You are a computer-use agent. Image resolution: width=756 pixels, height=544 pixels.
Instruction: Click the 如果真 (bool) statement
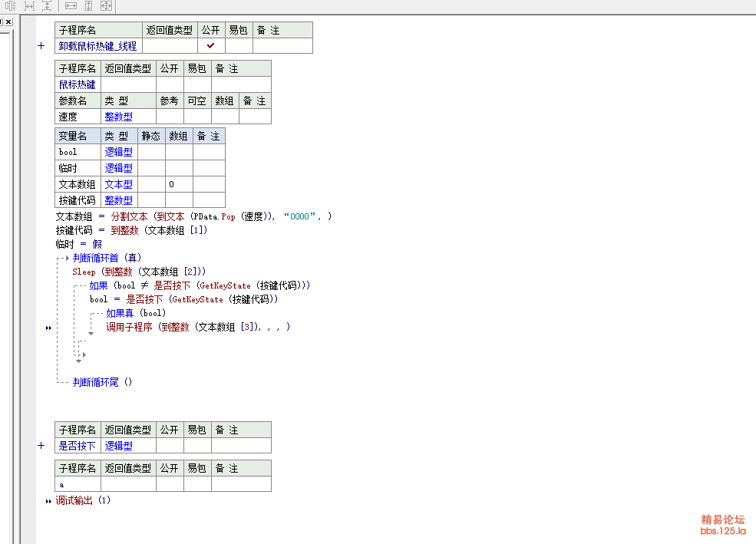[x=136, y=313]
